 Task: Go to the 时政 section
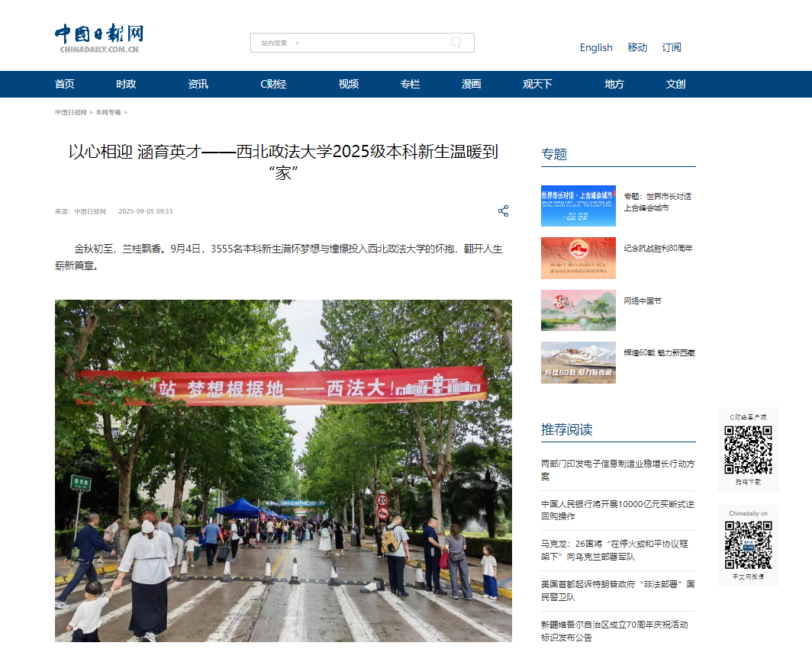[x=126, y=84]
